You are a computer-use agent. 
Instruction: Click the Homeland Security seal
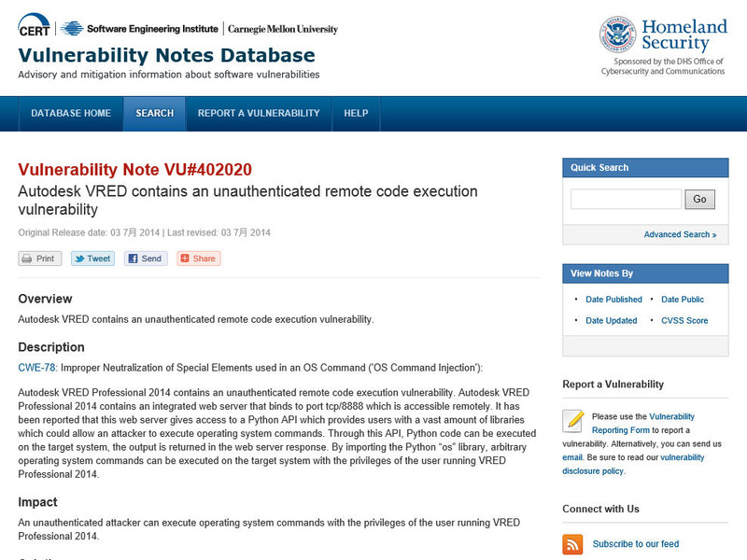tap(617, 35)
